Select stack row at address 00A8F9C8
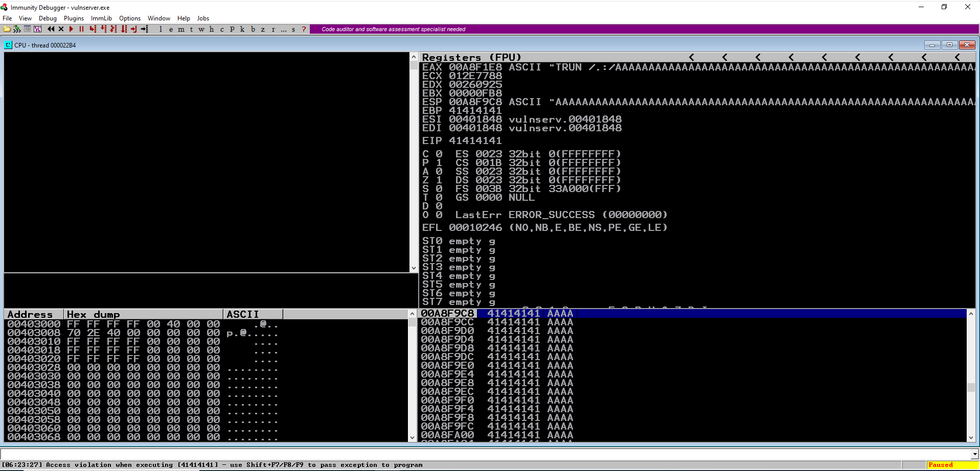 pyautogui.click(x=693, y=313)
